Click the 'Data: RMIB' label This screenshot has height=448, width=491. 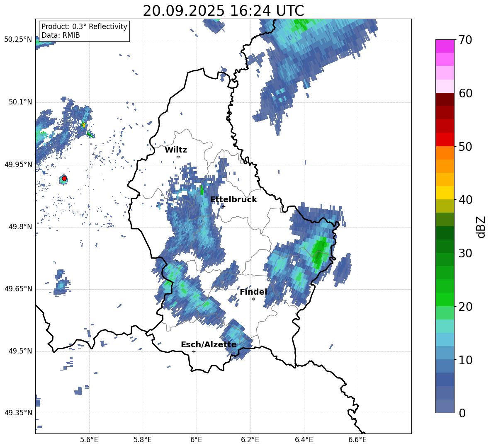[x=61, y=35]
